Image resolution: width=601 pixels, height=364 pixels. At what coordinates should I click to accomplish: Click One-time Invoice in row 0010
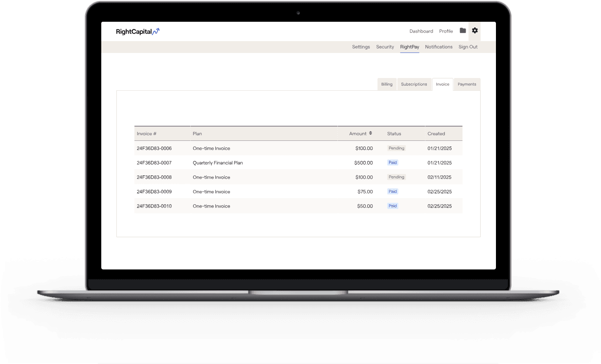212,206
